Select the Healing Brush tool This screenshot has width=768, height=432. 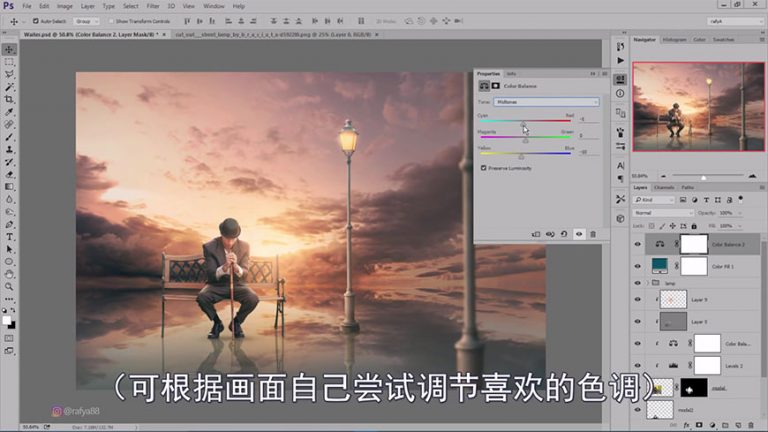tap(9, 124)
